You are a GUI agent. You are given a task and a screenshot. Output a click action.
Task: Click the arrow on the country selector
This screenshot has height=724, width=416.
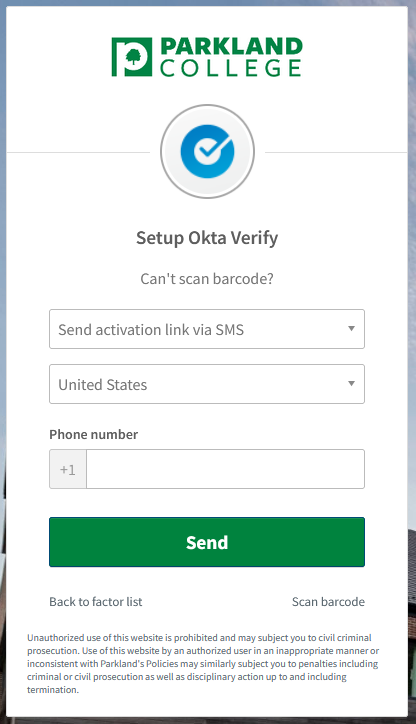tap(351, 384)
